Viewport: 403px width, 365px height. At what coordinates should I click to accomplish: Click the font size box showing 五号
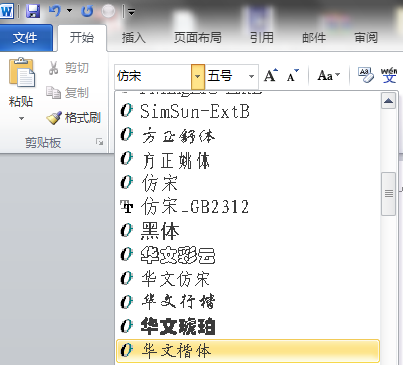pos(226,76)
